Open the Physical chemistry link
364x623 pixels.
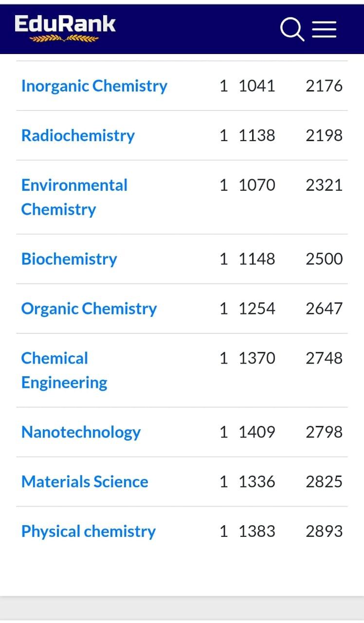point(89,531)
